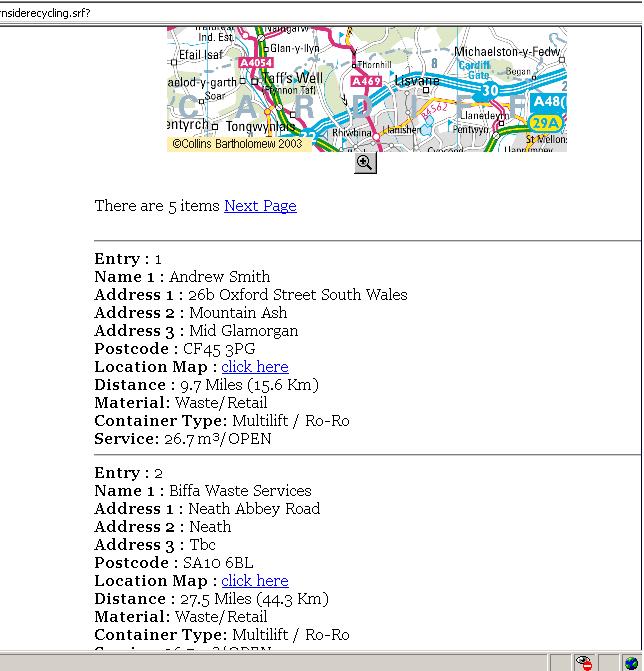
Task: Click the Cardiff Gate label on the map
Action: [474, 70]
